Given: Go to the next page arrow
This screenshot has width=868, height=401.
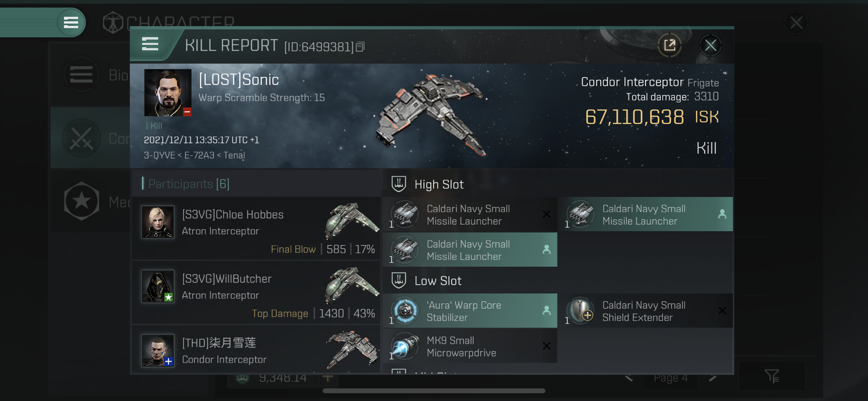Looking at the screenshot, I should coord(712,378).
